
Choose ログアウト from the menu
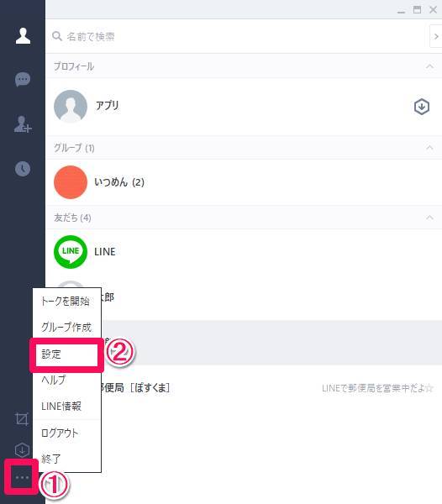[66, 433]
